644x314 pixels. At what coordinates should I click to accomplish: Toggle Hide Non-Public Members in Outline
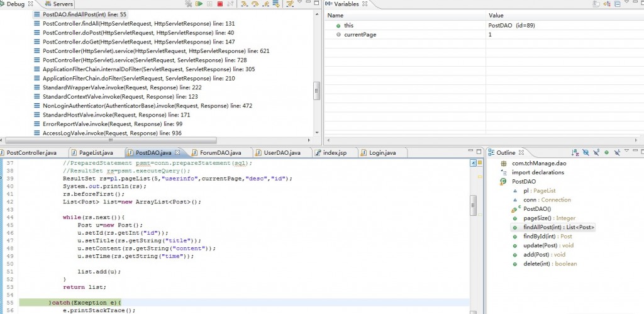coord(606,152)
